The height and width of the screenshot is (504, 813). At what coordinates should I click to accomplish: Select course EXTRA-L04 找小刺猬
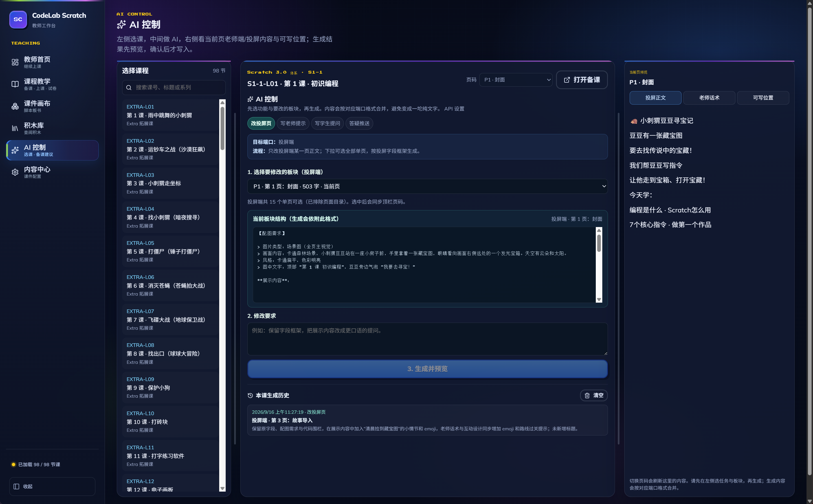170,217
